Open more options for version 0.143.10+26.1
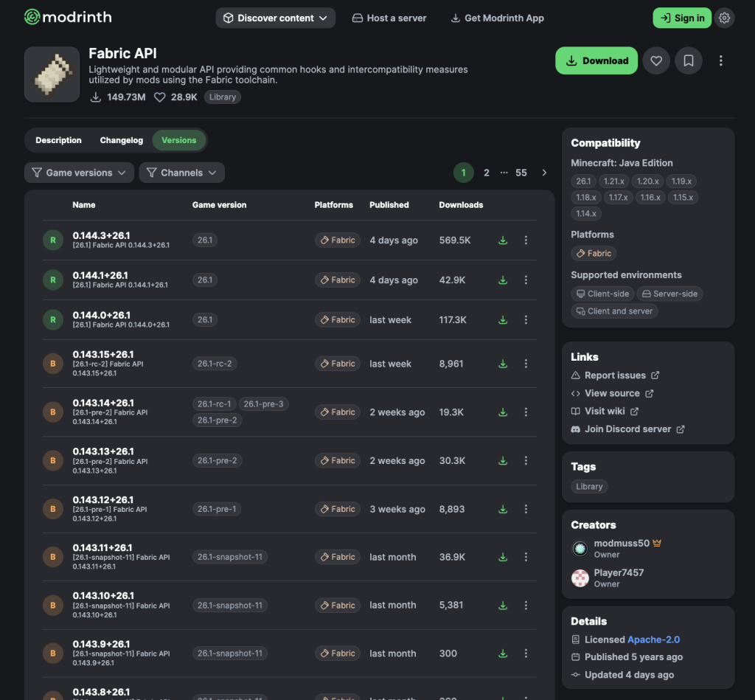This screenshot has width=755, height=700. [x=526, y=605]
